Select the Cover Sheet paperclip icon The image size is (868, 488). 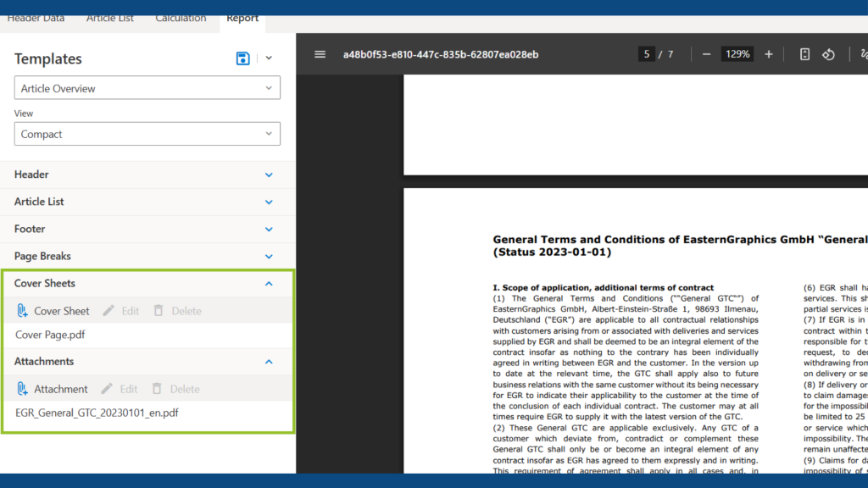pos(24,310)
